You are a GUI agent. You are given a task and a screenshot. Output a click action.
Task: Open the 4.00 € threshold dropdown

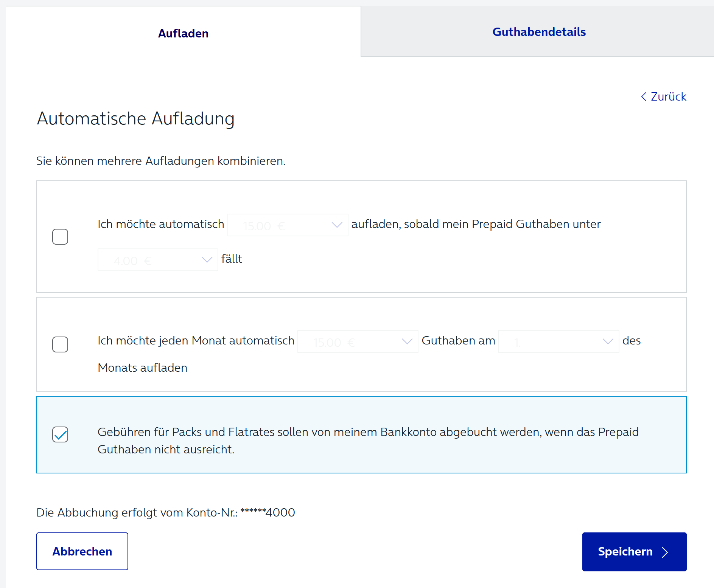[x=157, y=260]
